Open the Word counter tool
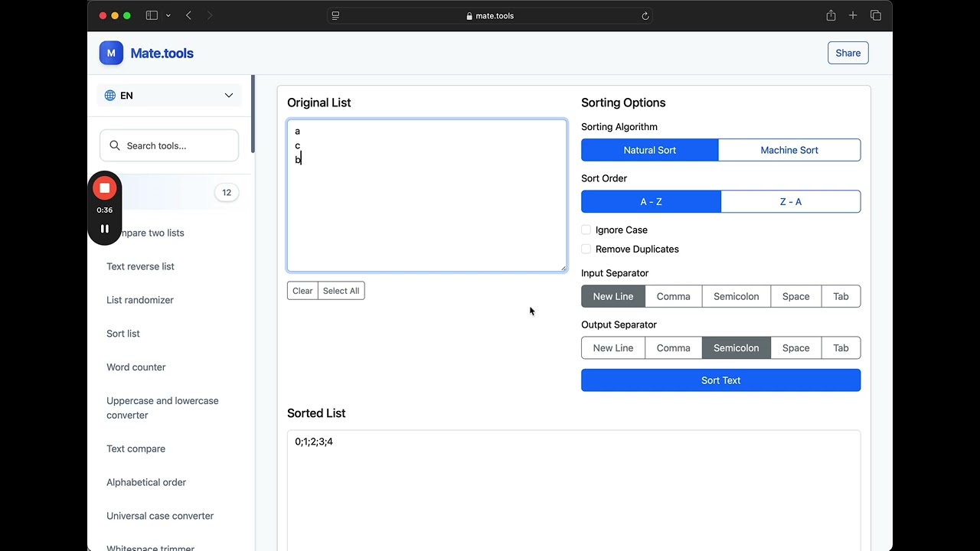This screenshot has height=551, width=980. pos(136,367)
